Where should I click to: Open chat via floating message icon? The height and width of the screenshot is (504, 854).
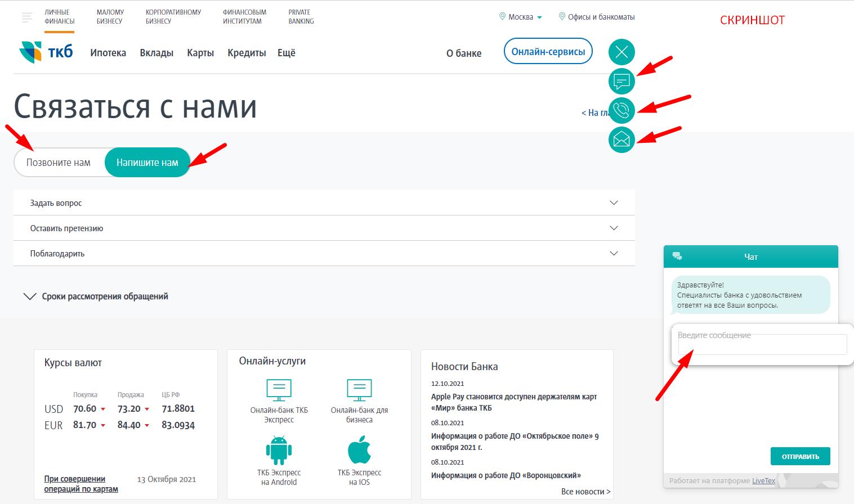coord(622,82)
